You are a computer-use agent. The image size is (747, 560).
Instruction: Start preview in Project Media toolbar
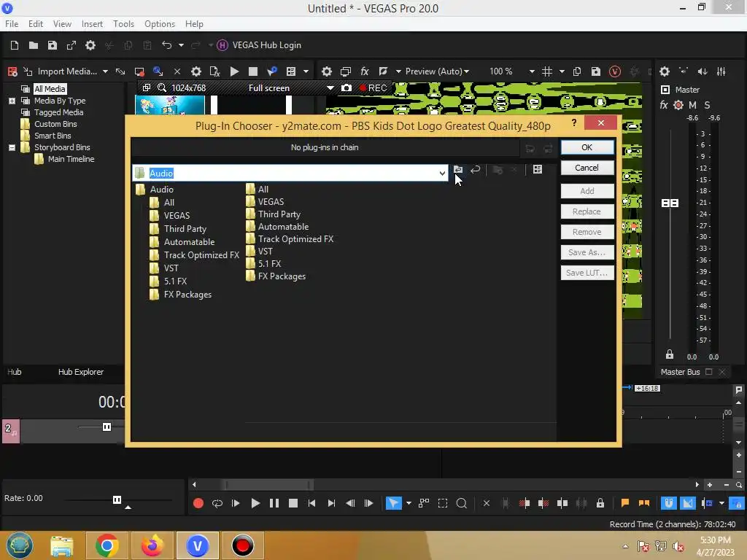tap(234, 71)
